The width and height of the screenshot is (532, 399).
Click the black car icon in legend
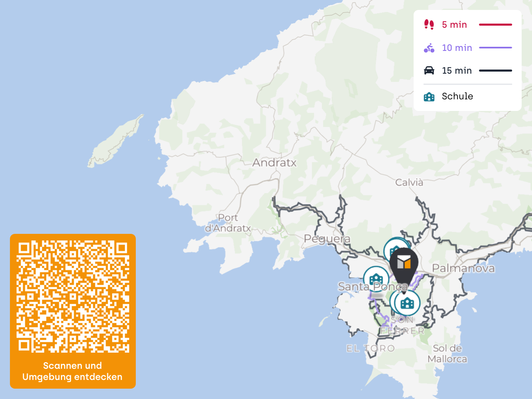[429, 71]
